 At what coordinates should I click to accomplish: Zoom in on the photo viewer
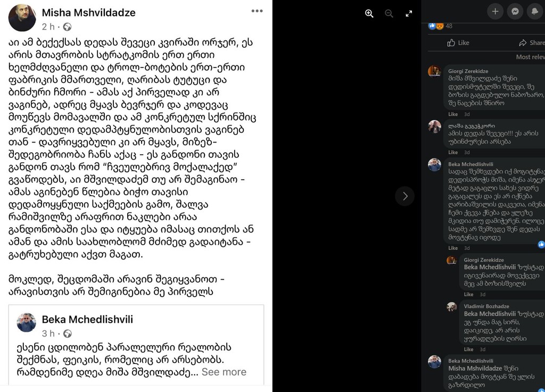369,13
